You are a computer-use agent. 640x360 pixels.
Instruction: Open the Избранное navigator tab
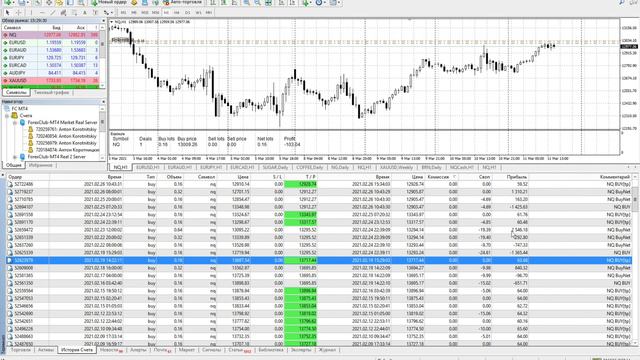(x=41, y=165)
